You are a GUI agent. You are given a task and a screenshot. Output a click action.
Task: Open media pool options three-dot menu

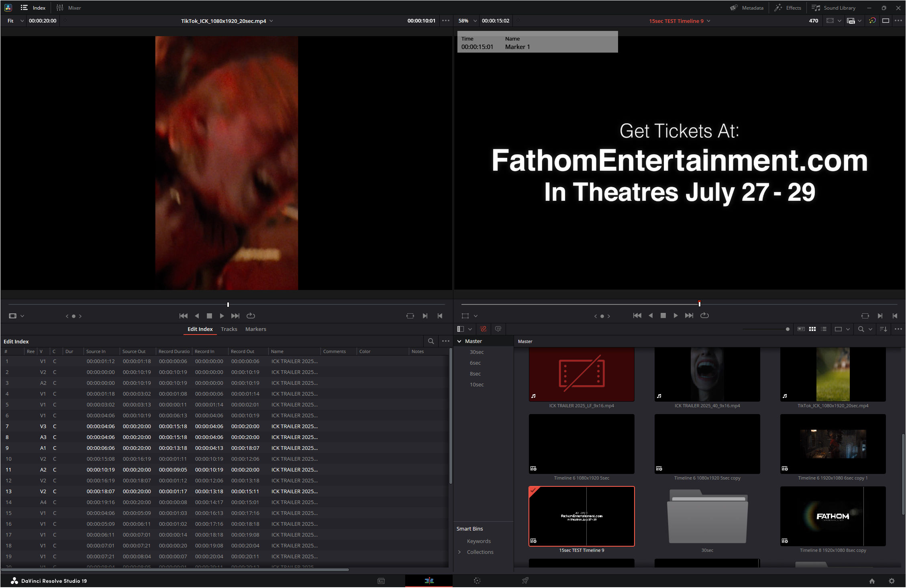point(898,329)
